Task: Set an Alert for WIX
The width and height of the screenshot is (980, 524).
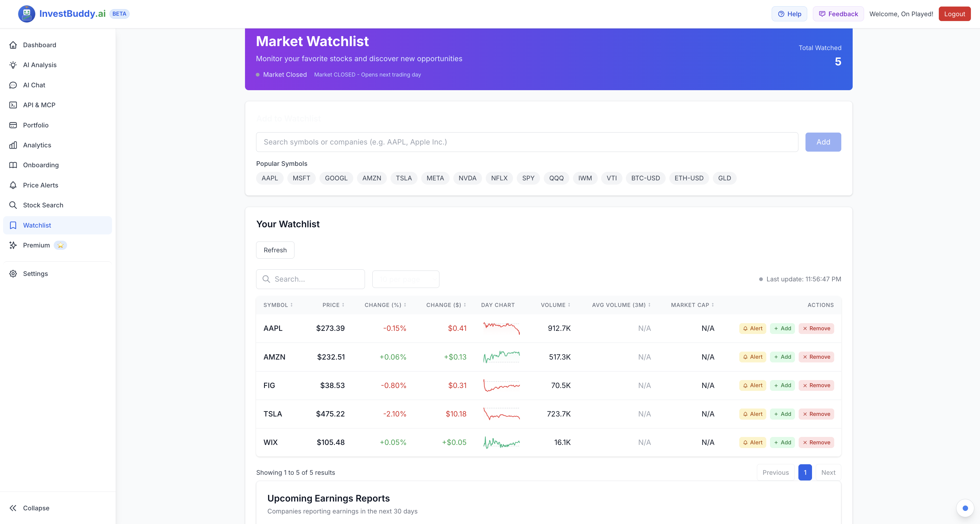Action: click(753, 443)
